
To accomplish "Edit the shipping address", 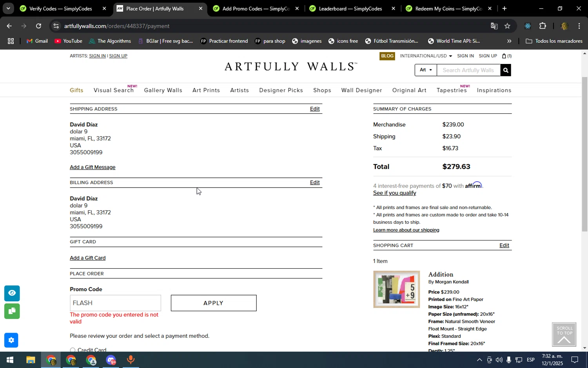I will (315, 109).
